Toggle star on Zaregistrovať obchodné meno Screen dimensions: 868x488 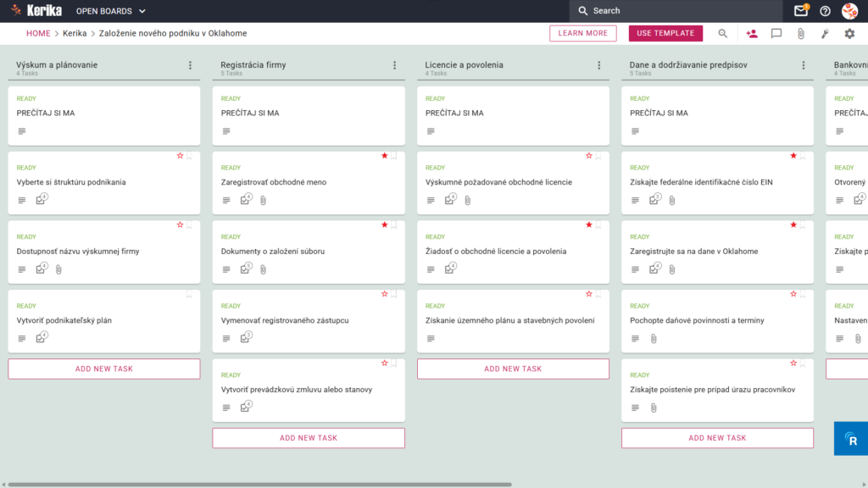[384, 156]
